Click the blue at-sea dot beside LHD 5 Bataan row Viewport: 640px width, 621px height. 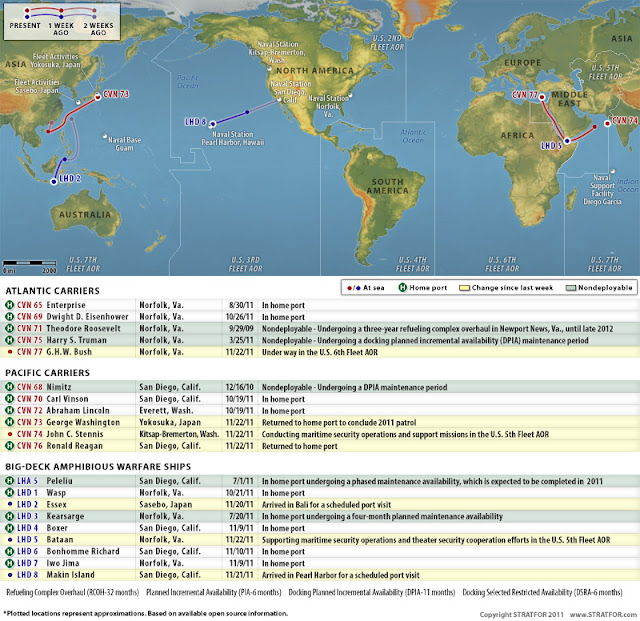click(10, 539)
